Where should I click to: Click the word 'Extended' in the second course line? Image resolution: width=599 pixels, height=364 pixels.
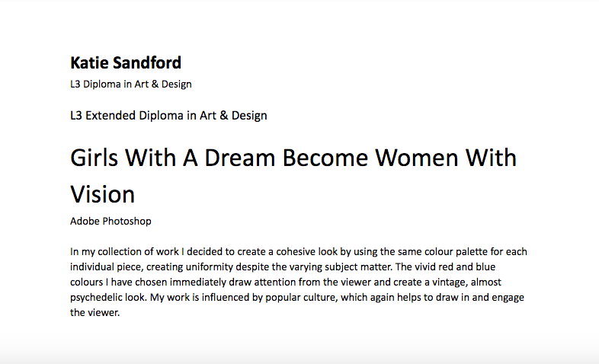[111, 116]
